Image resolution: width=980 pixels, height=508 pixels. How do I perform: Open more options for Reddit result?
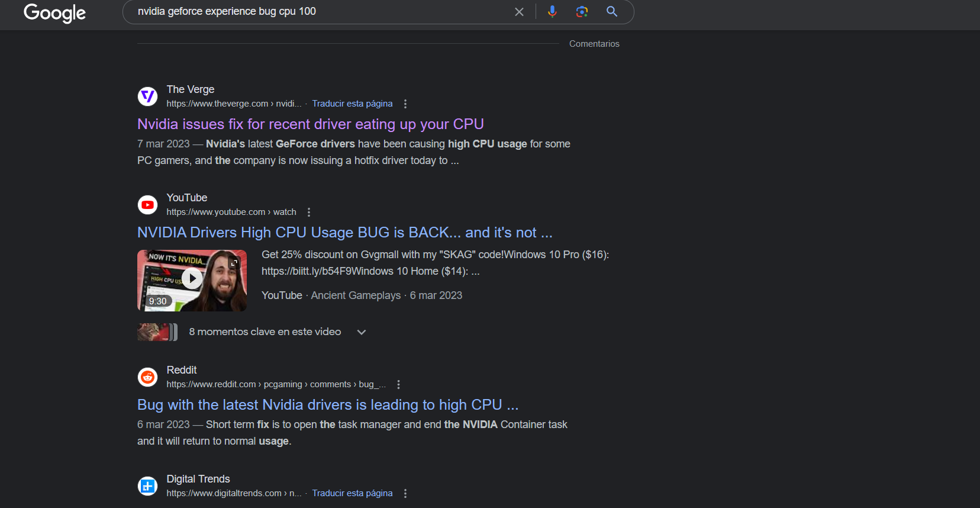tap(399, 384)
